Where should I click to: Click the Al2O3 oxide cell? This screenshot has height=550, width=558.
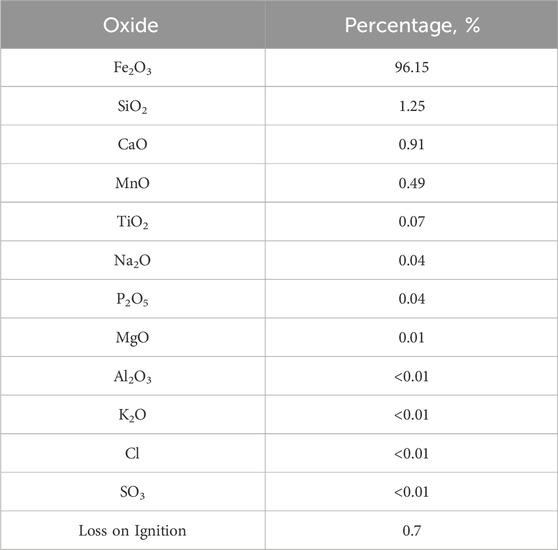coord(132,376)
